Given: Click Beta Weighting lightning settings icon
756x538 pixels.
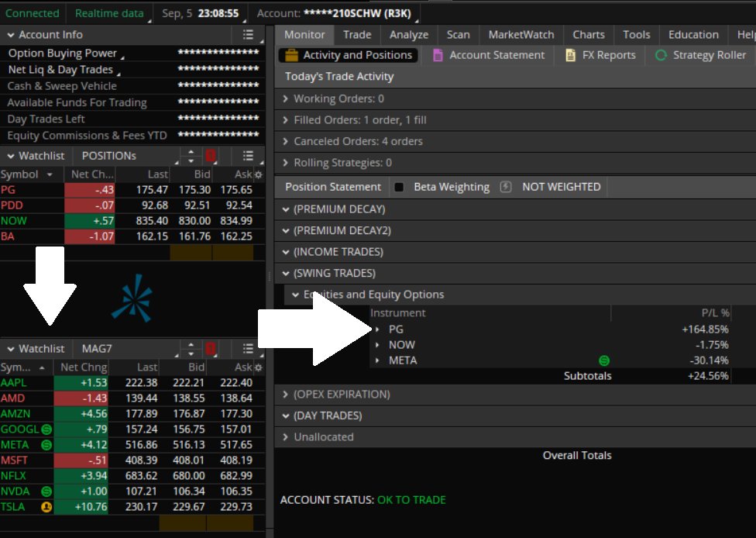Looking at the screenshot, I should pyautogui.click(x=505, y=187).
